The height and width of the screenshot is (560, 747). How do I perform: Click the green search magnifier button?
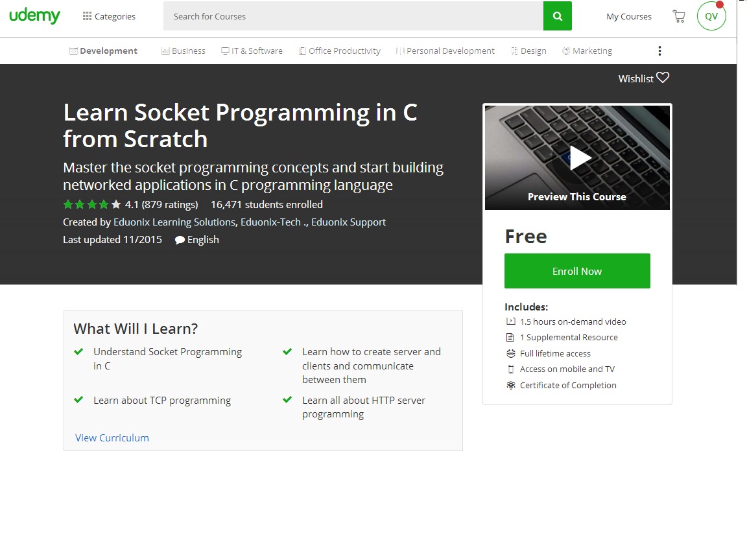pyautogui.click(x=558, y=16)
